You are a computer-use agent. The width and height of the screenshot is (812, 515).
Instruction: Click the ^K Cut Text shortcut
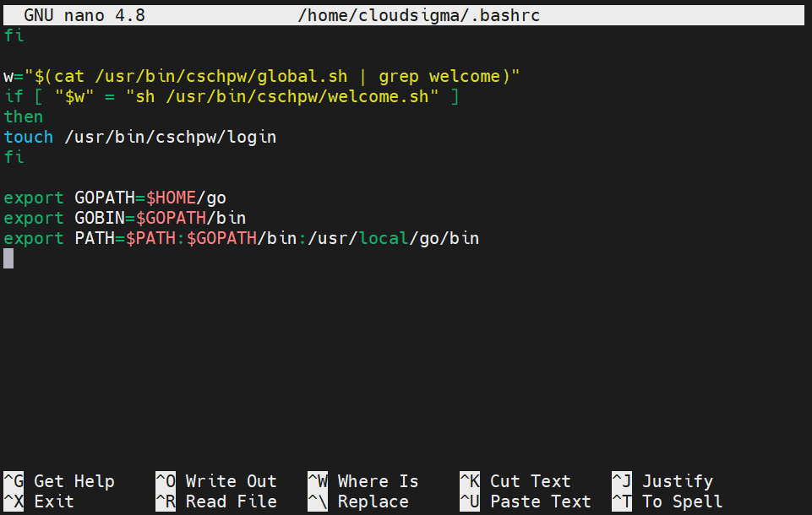515,481
